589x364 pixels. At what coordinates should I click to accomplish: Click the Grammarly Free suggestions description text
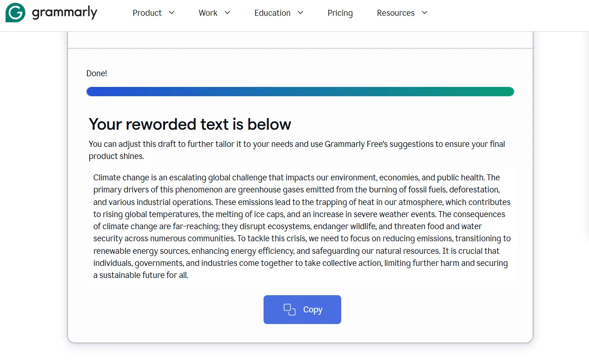(296, 150)
